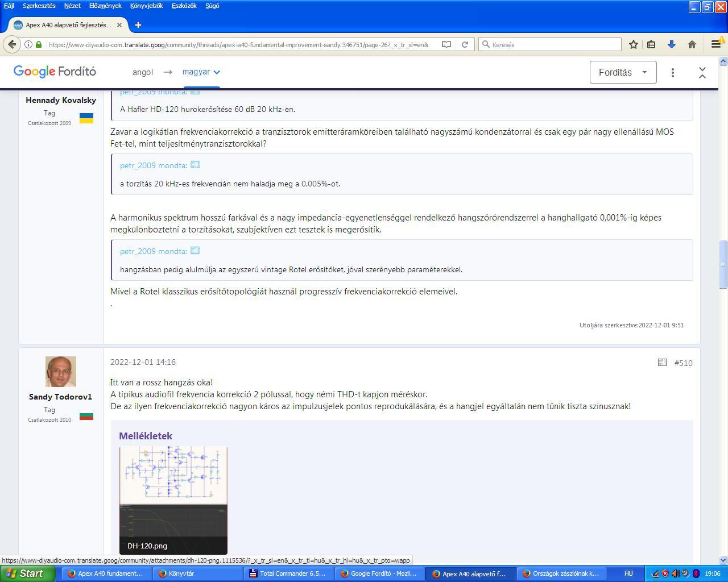Jump to quoted post beside 'a torzítás 20 kHz-es' quote
The width and height of the screenshot is (728, 582).
click(x=195, y=165)
